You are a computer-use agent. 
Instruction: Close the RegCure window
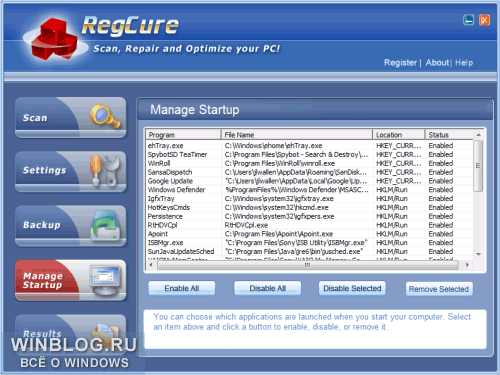484,20
